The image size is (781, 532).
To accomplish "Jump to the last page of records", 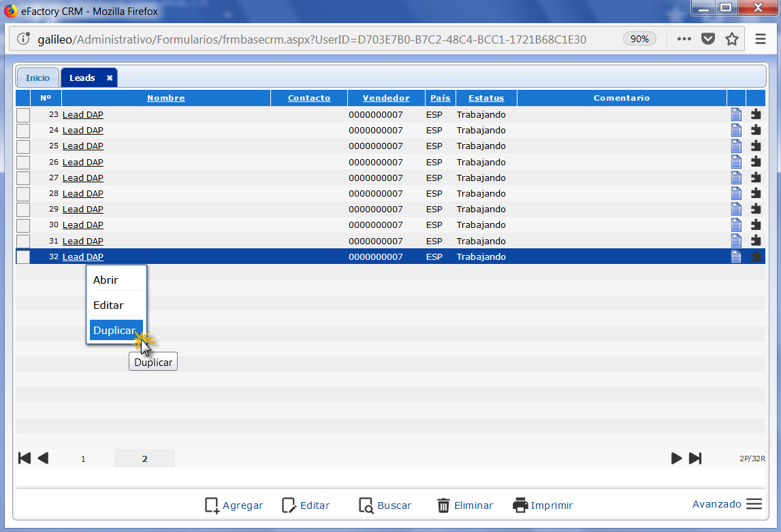I will pos(695,459).
